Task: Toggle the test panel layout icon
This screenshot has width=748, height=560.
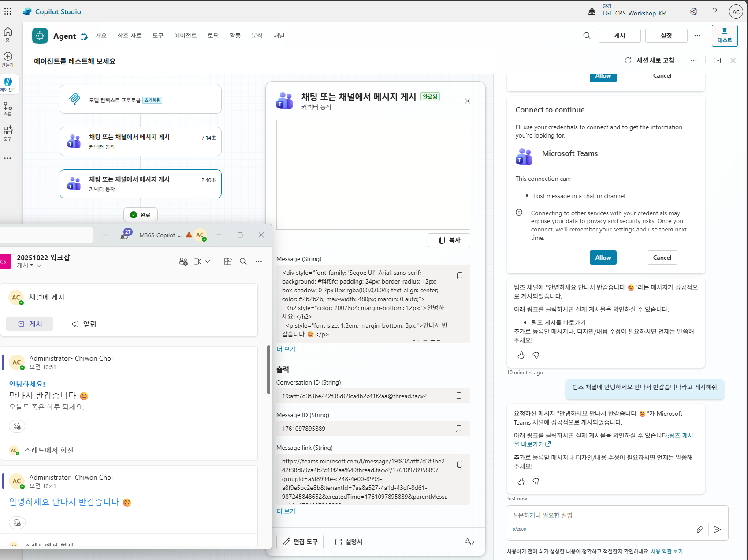Action: (x=717, y=60)
